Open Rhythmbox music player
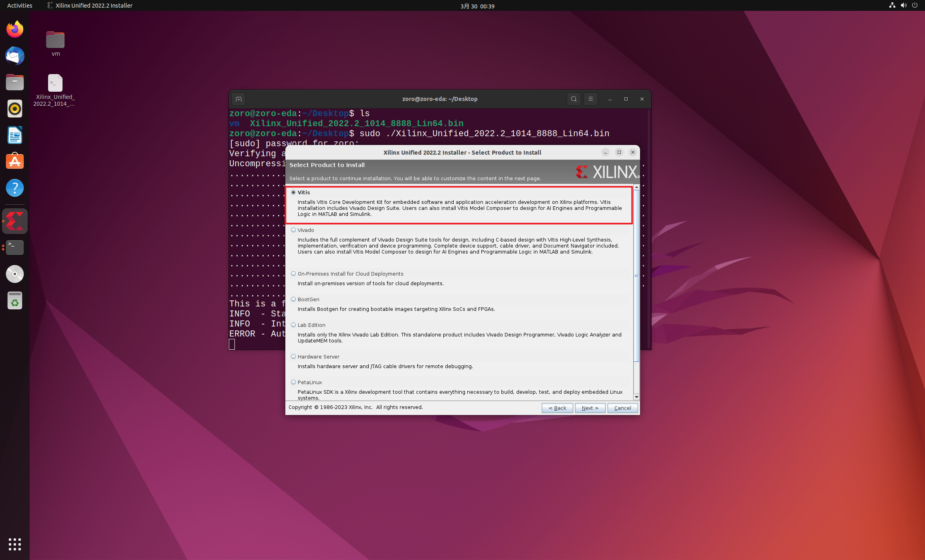925x560 pixels. pos(15,109)
